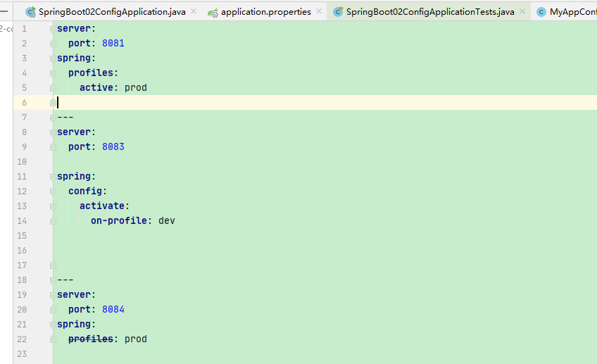The image size is (597, 364).
Task: Click 'spring' key on line 11
Action: tap(74, 177)
